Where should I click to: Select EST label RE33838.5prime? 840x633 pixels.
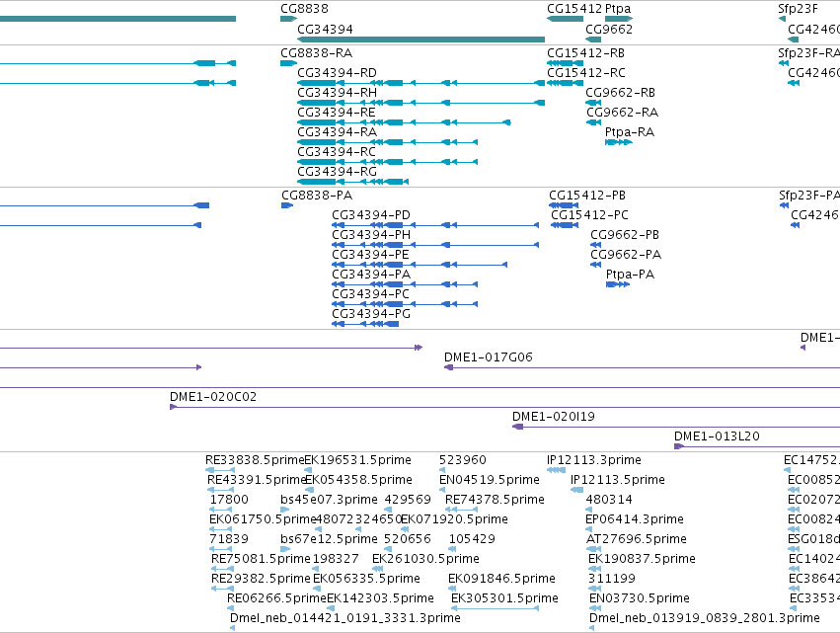(255, 460)
